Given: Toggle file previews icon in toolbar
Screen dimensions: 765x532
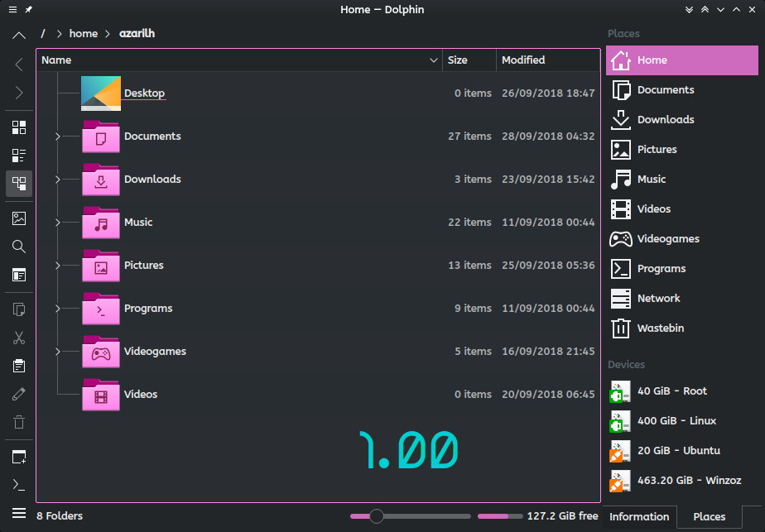Looking at the screenshot, I should pyautogui.click(x=19, y=218).
